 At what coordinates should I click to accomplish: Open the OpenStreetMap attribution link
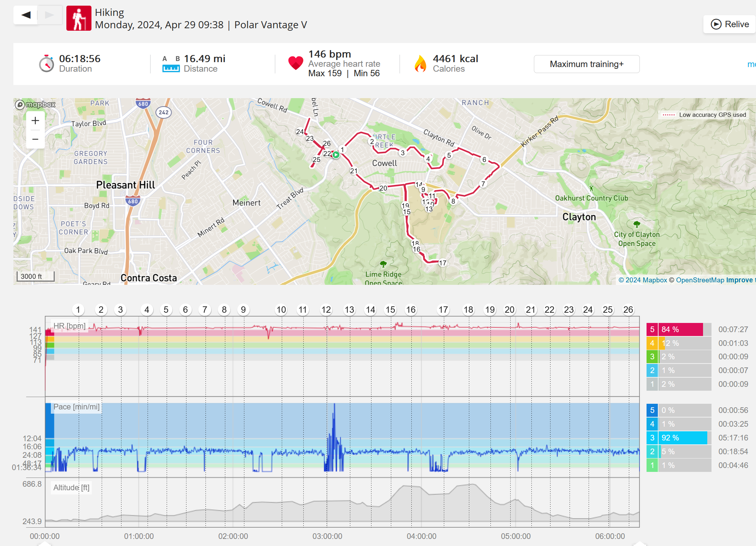coord(700,280)
